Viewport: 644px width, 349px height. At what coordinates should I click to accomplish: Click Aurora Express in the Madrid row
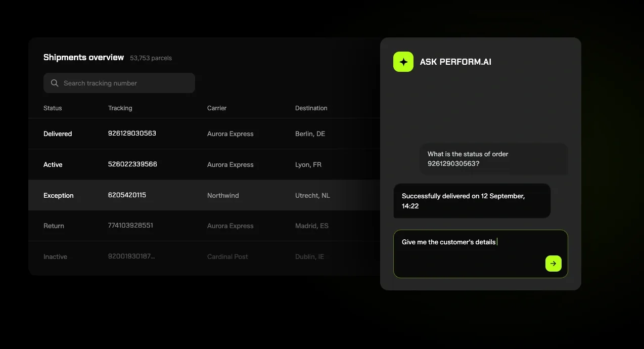pyautogui.click(x=231, y=226)
